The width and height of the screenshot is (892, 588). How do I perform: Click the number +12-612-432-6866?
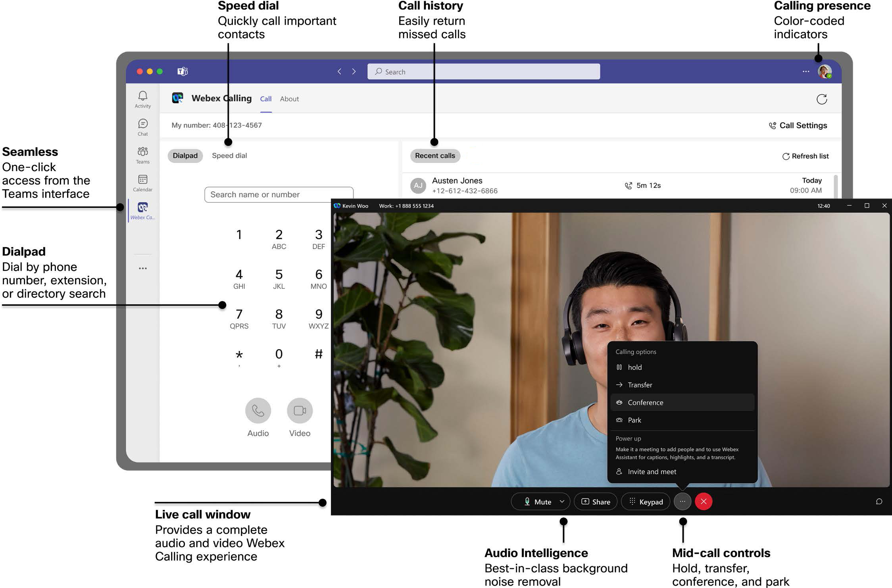[465, 191]
